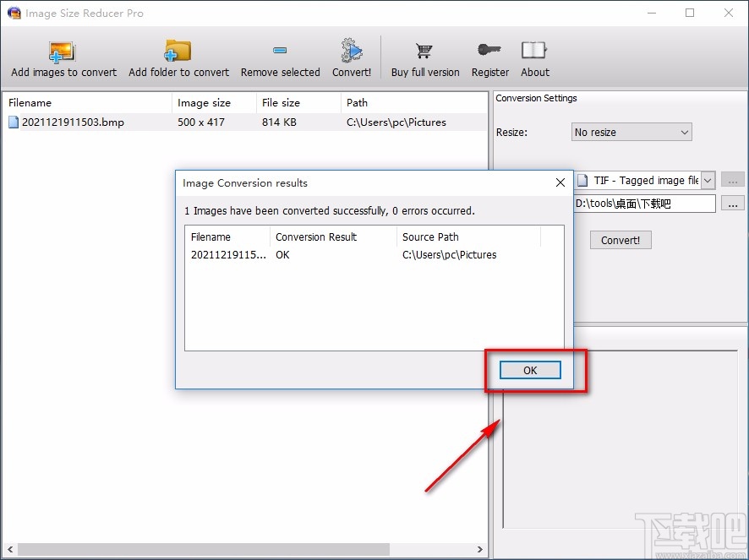Click the C:\Users\pc\Pictures path in main list

[x=396, y=122]
